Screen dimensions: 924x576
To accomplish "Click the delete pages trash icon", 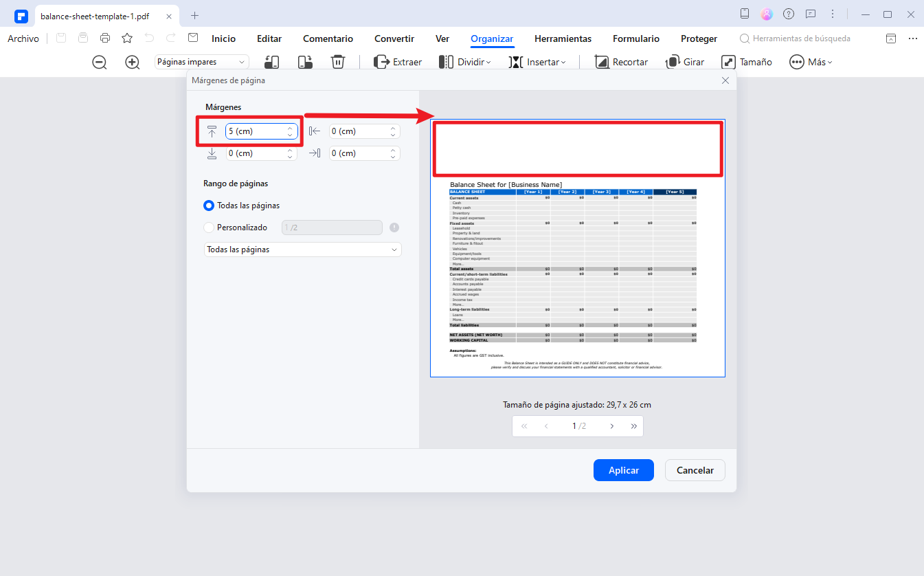I will point(337,62).
